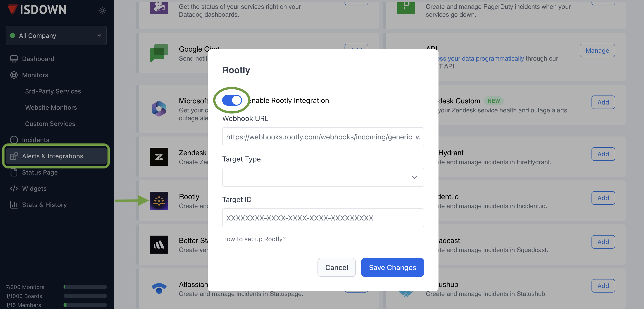The image size is (644, 309).
Task: Click the Zendesk logo icon
Action: tap(159, 157)
